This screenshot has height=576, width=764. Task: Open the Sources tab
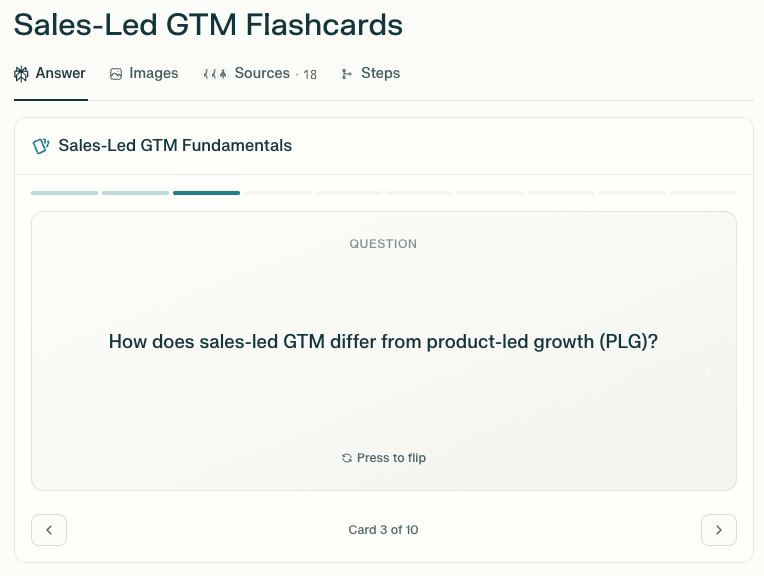coord(262,74)
